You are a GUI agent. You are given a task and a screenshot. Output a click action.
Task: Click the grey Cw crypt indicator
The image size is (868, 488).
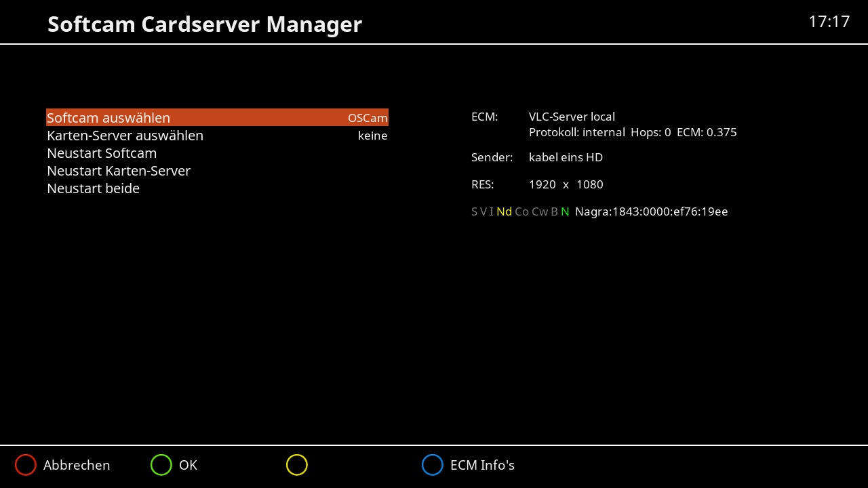pos(540,211)
